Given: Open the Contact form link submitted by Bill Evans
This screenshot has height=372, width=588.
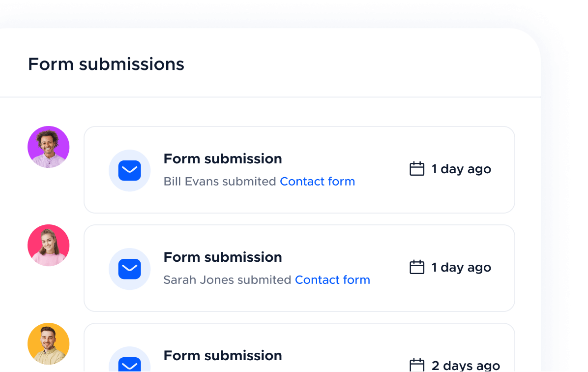Looking at the screenshot, I should point(317,182).
